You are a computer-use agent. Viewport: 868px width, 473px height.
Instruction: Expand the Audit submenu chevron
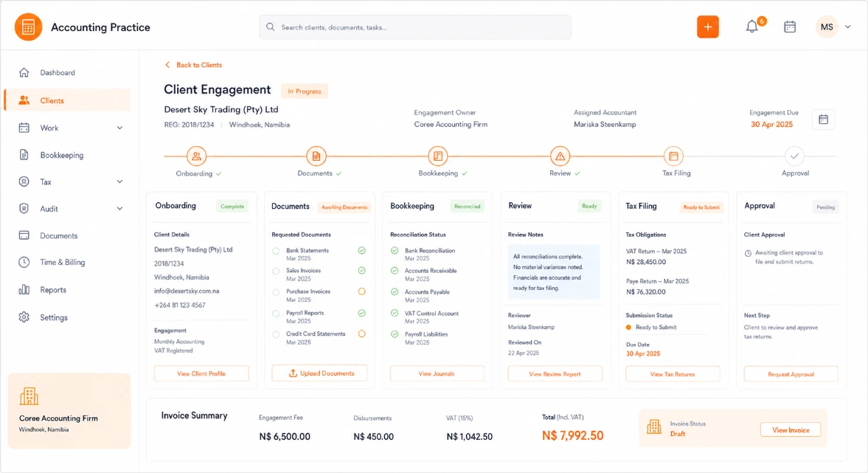[x=119, y=209]
